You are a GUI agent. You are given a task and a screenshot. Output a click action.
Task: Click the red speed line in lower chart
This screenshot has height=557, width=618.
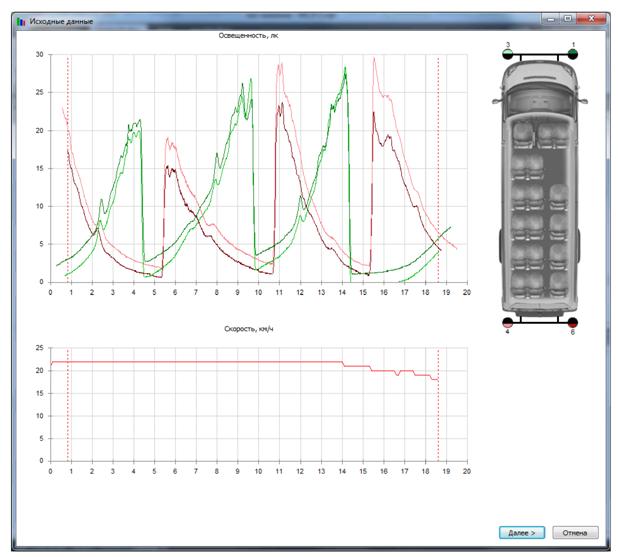coord(200,362)
